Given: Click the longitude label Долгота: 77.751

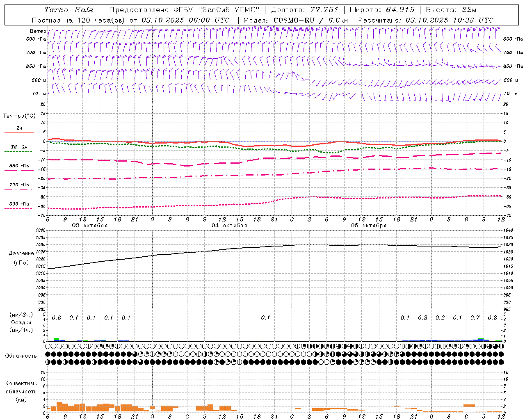Looking at the screenshot, I should [305, 10].
